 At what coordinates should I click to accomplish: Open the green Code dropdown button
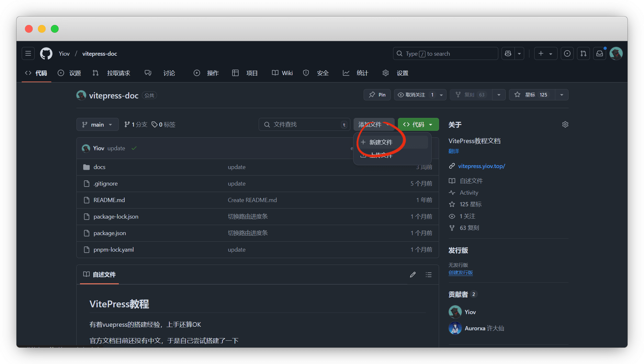click(x=418, y=124)
